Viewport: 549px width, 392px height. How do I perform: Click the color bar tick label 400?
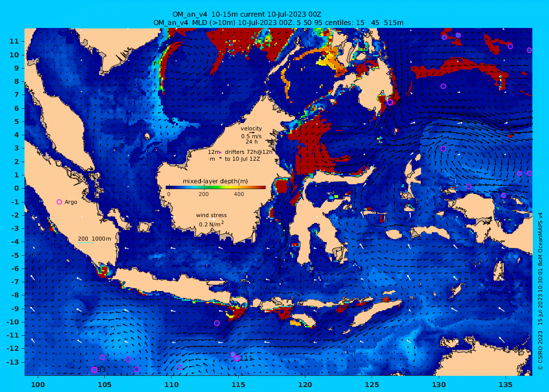pos(239,194)
